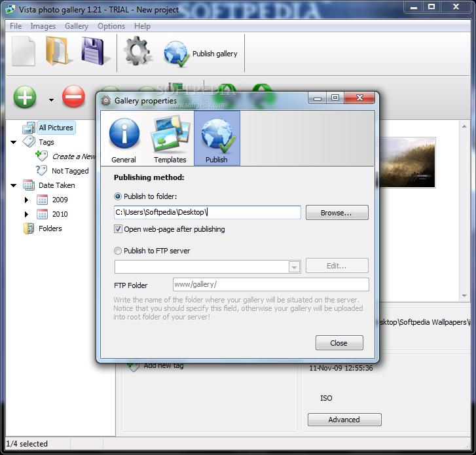
Task: Click Add new tag in main window
Action: pyautogui.click(x=164, y=366)
